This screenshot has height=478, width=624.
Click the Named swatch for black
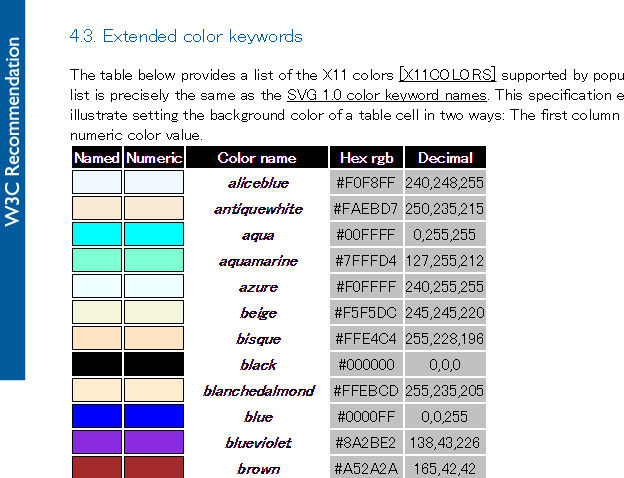pyautogui.click(x=97, y=364)
